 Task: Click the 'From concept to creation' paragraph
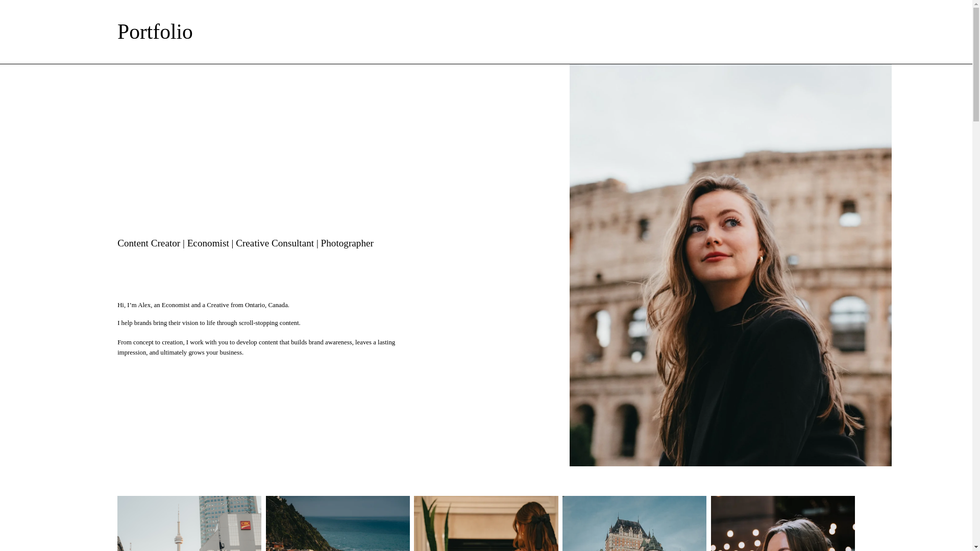[256, 347]
